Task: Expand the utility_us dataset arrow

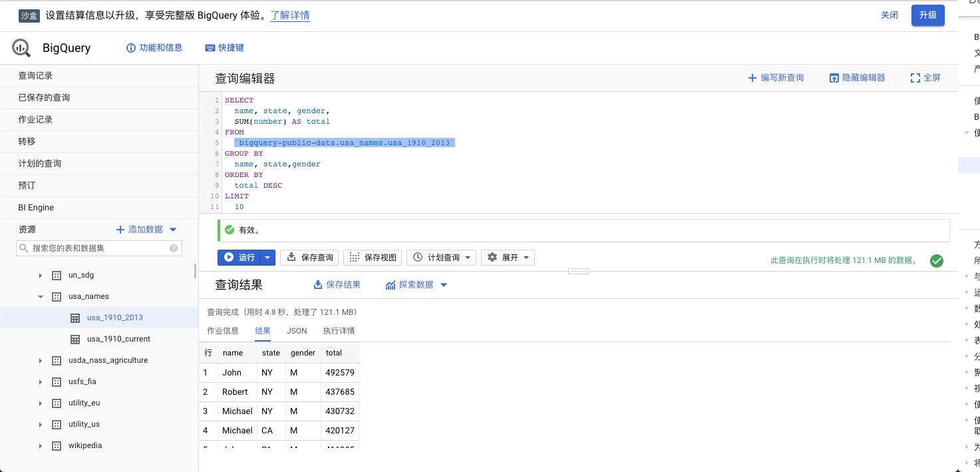Action: (x=41, y=424)
